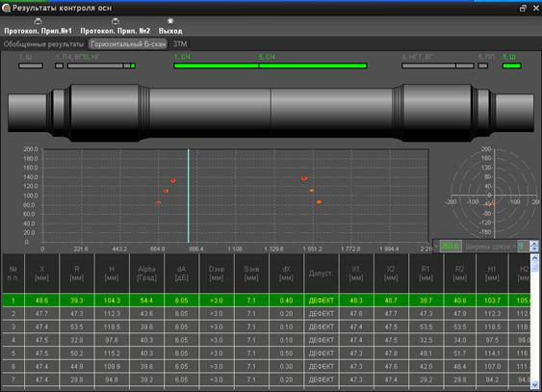Select highlighted row 1 number cell
Screen dimensions: 542x392
click(13, 301)
